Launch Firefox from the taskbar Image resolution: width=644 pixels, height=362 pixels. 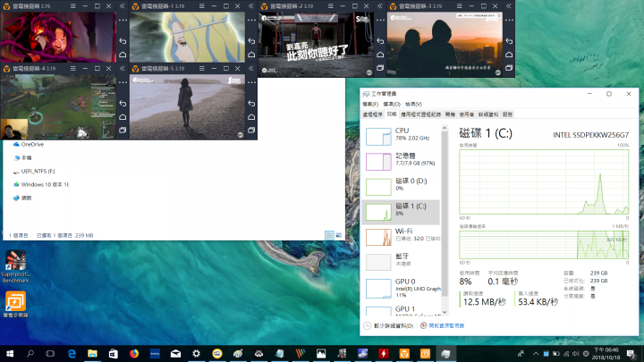pyautogui.click(x=134, y=353)
